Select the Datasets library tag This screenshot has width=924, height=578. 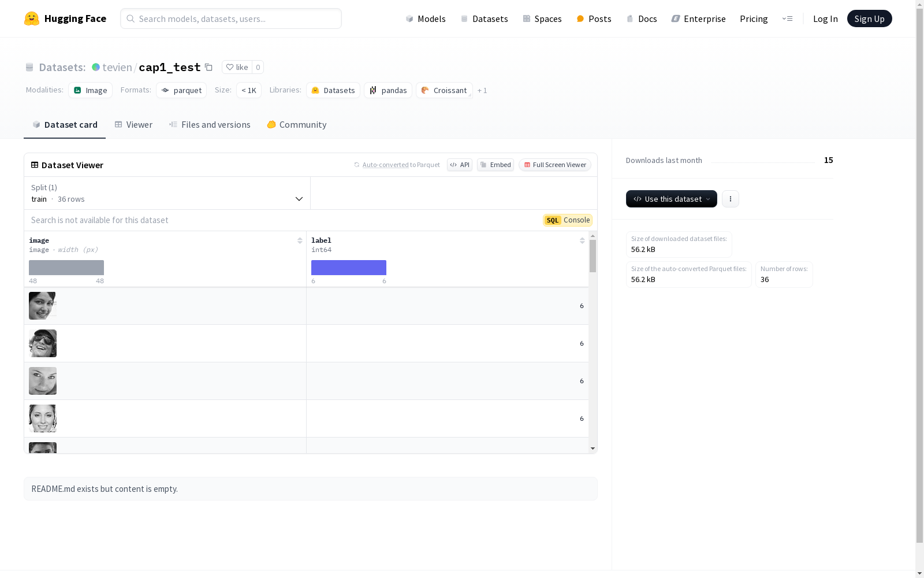pyautogui.click(x=333, y=90)
